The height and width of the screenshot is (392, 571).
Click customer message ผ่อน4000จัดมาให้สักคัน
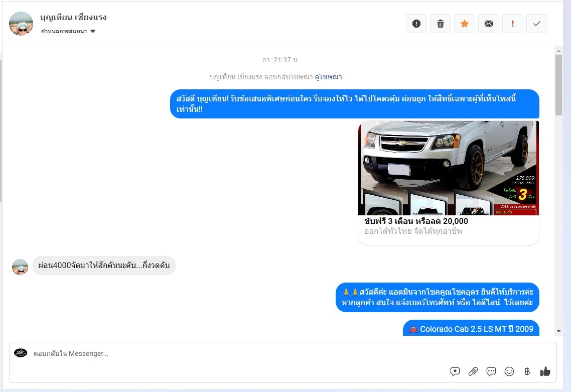tap(104, 265)
